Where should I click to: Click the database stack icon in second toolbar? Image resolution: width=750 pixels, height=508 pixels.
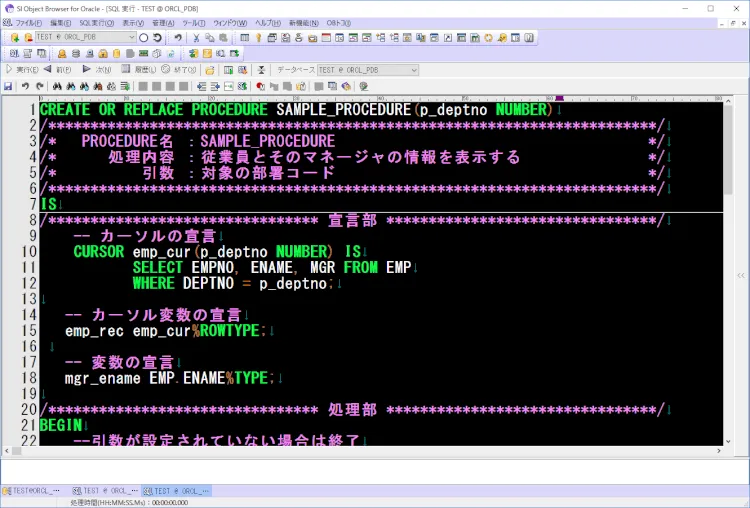76,54
